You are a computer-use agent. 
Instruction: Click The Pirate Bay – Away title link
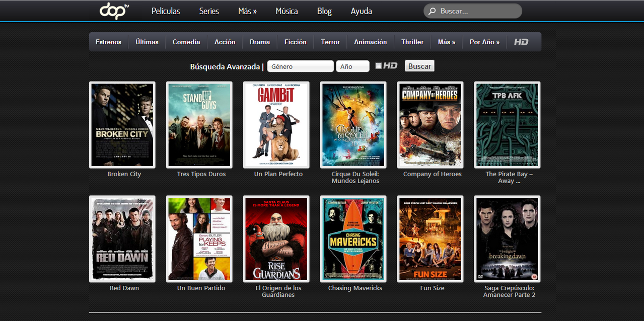[x=509, y=177]
